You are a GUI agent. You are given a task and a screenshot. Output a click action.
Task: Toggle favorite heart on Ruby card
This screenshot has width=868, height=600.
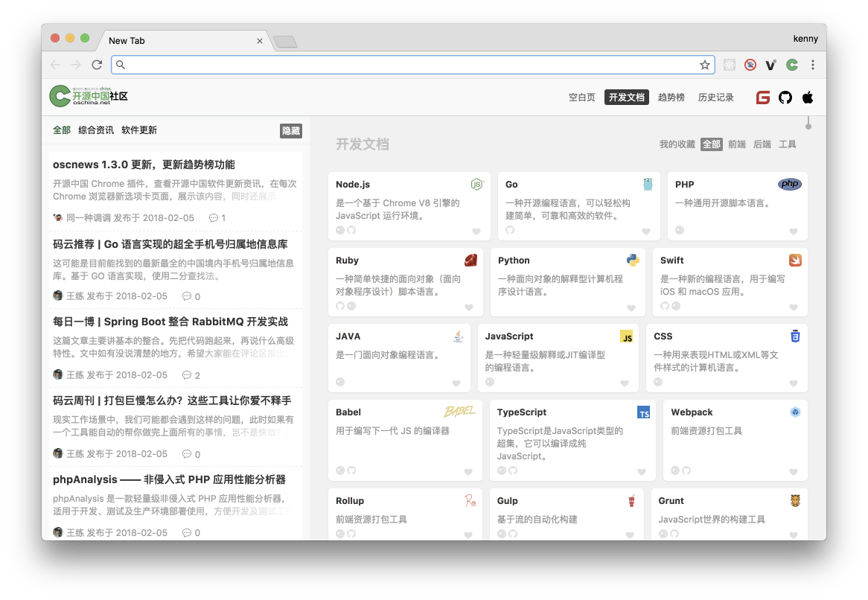469,307
